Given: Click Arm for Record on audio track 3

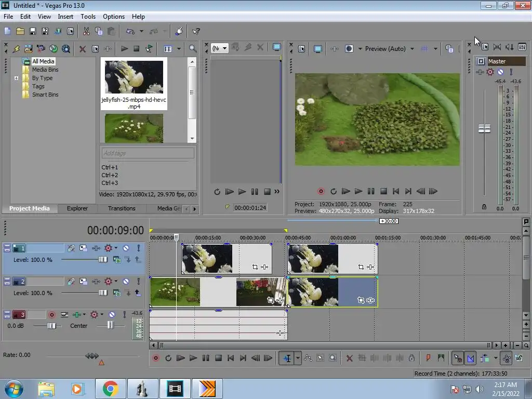Looking at the screenshot, I should point(52,315).
